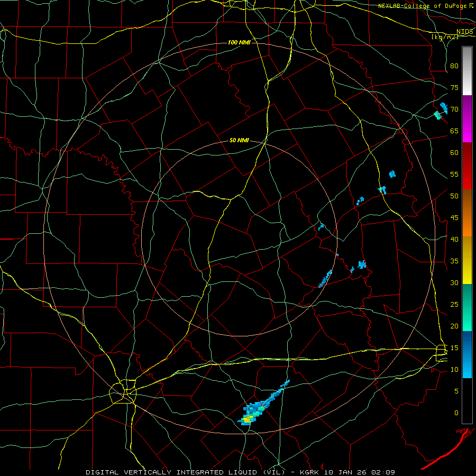Click the legend value "40"
Screen dimensions: 476x476
point(454,239)
